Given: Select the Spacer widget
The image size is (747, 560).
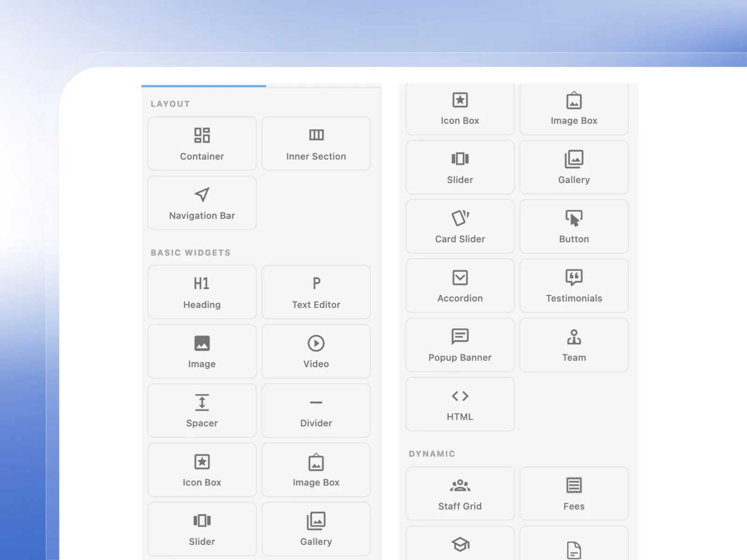Looking at the screenshot, I should (x=202, y=410).
